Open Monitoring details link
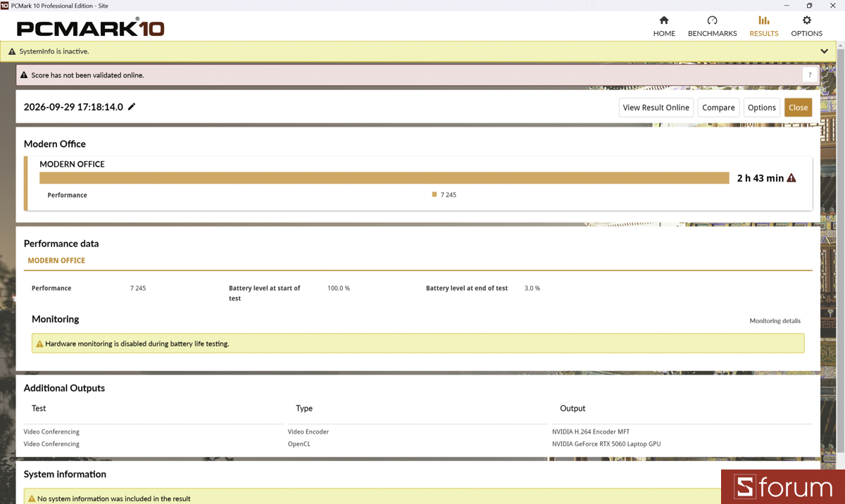The height and width of the screenshot is (504, 845). [775, 321]
